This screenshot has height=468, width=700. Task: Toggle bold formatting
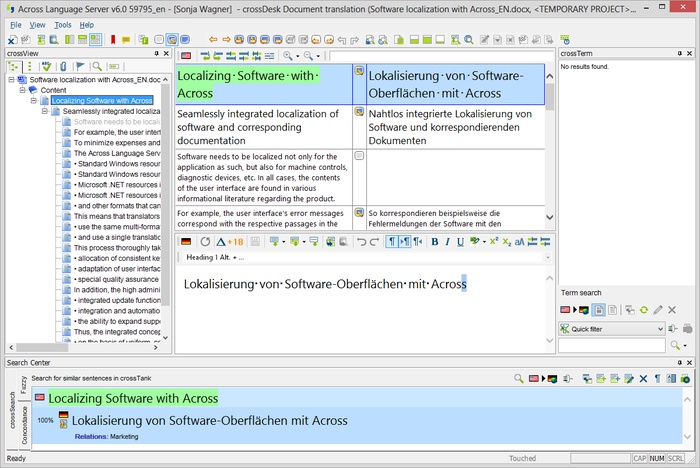point(435,242)
